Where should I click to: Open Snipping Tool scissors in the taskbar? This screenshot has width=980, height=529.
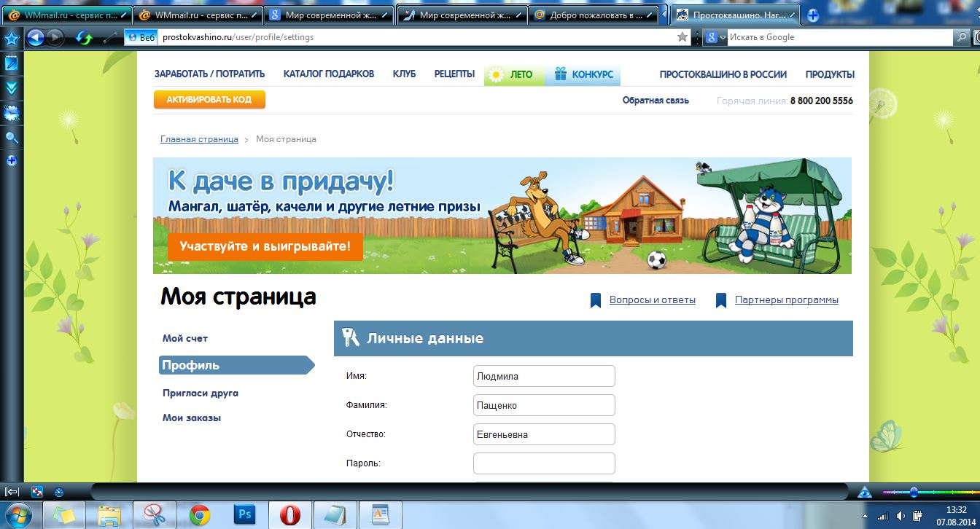point(155,515)
